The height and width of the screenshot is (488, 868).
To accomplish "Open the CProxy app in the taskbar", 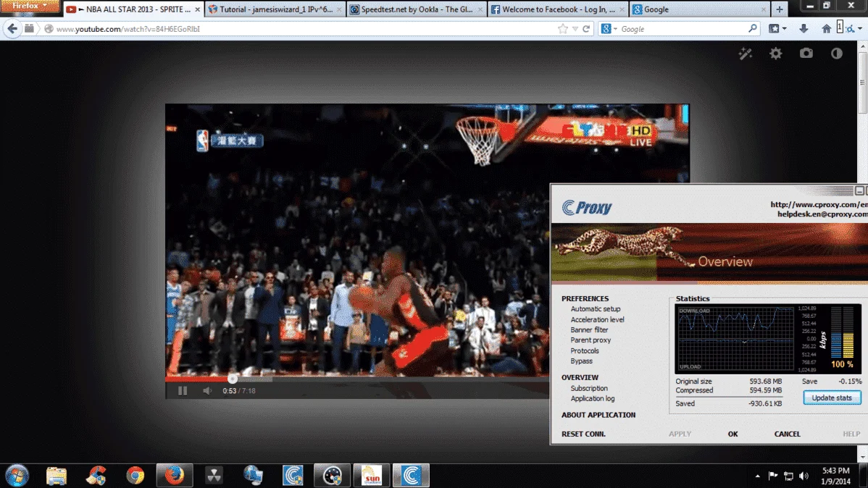I will (x=411, y=476).
